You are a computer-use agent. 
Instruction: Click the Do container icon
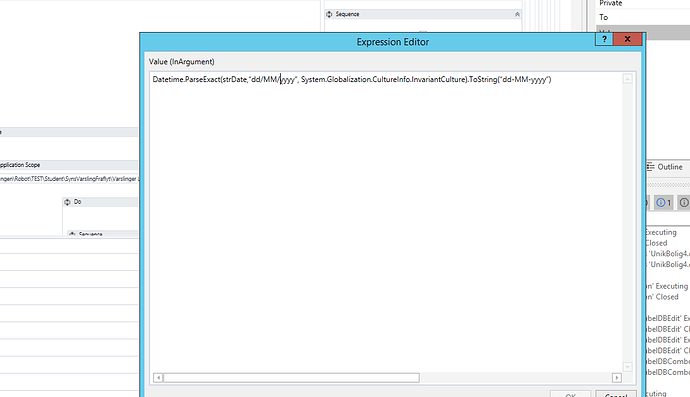pyautogui.click(x=67, y=202)
